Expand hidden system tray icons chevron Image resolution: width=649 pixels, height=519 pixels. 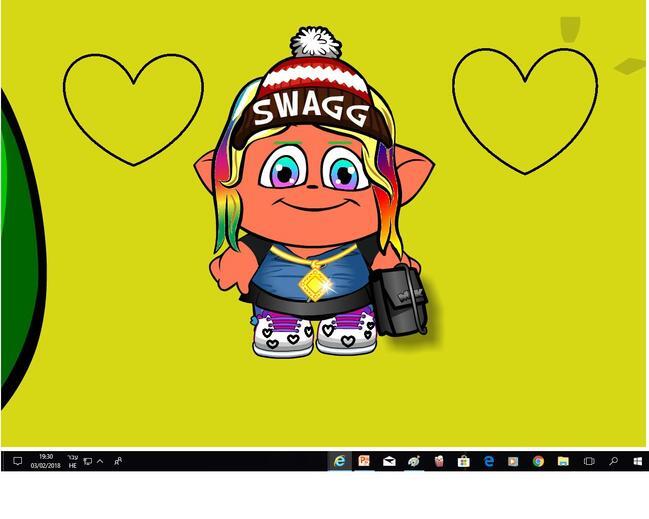coord(100,461)
